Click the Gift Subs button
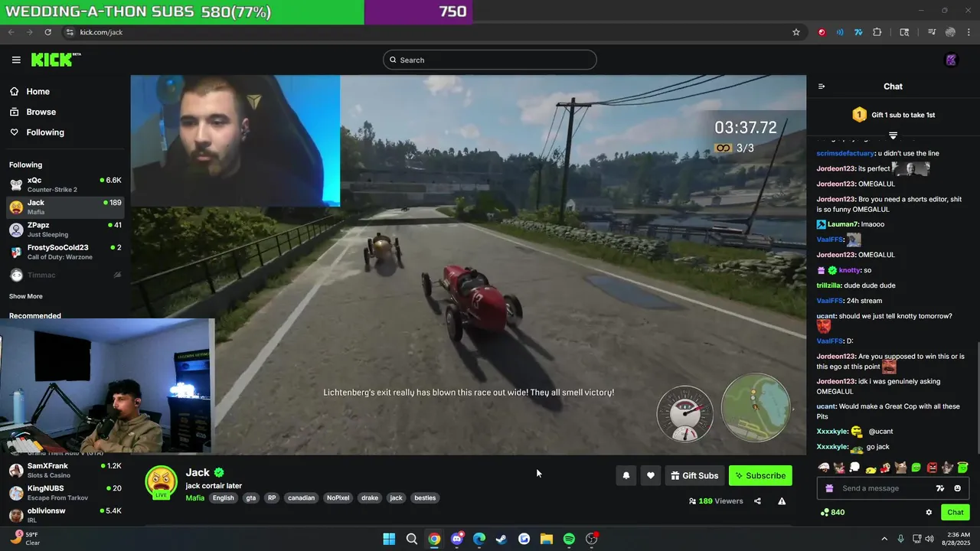This screenshot has height=551, width=980. point(694,475)
